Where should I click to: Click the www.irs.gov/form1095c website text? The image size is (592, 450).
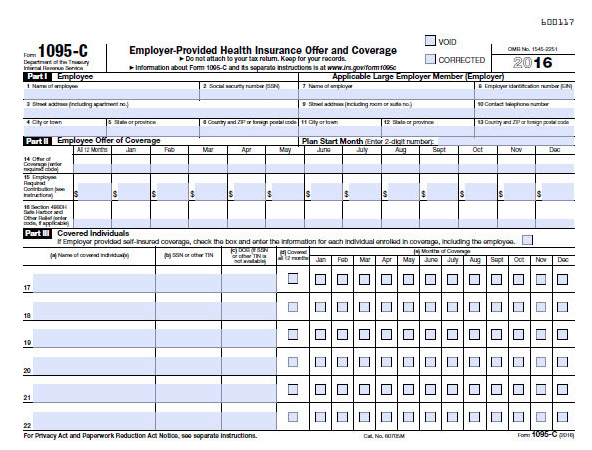click(x=362, y=68)
